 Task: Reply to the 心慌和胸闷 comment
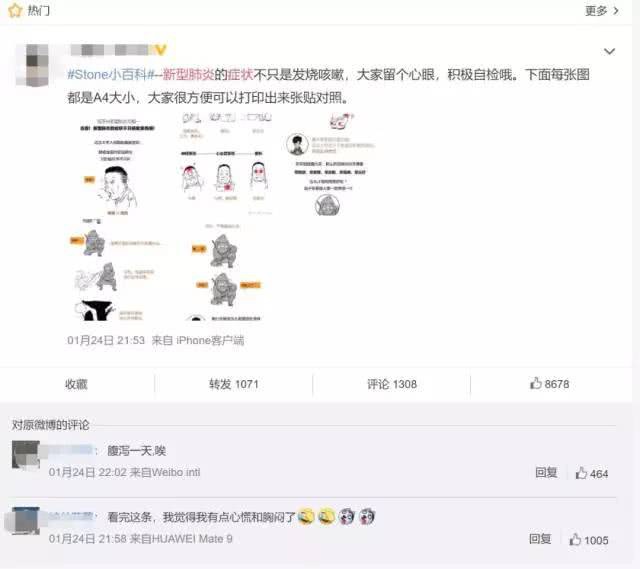click(540, 539)
